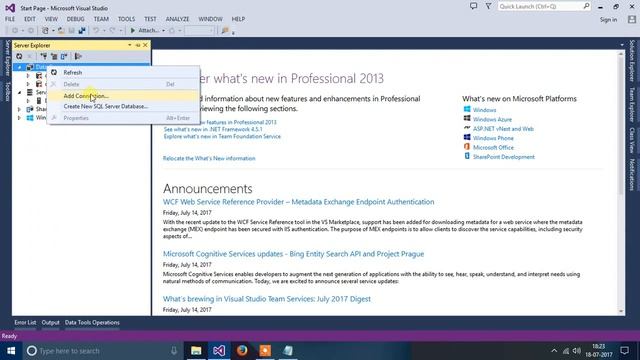Collapse the Data Connections tree node
Image resolution: width=640 pixels, height=360 pixels.
(19, 67)
